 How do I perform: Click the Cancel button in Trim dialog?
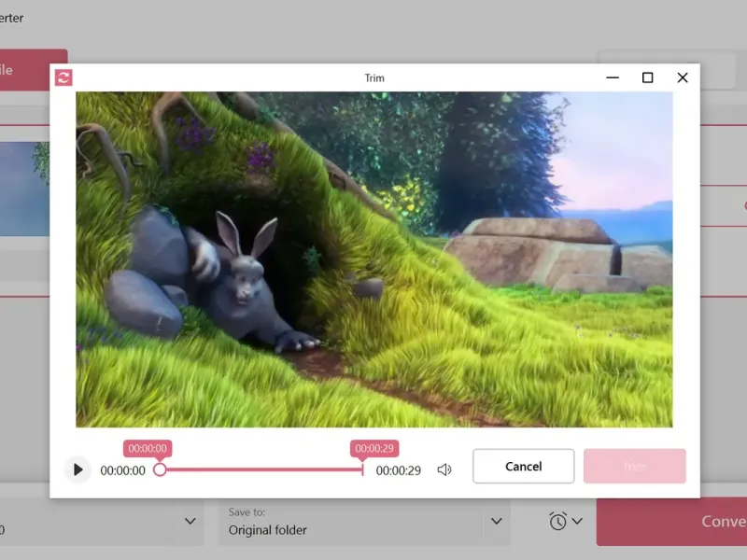(523, 466)
